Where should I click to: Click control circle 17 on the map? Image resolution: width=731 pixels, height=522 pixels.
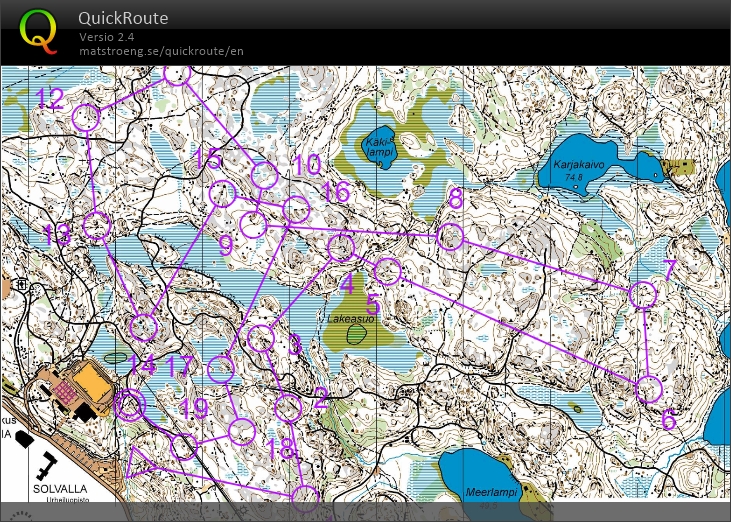(x=221, y=369)
